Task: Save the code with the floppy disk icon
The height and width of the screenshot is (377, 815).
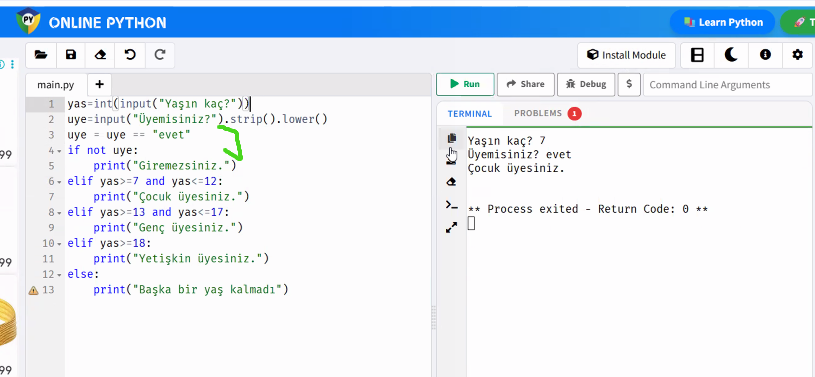Action: [71, 55]
